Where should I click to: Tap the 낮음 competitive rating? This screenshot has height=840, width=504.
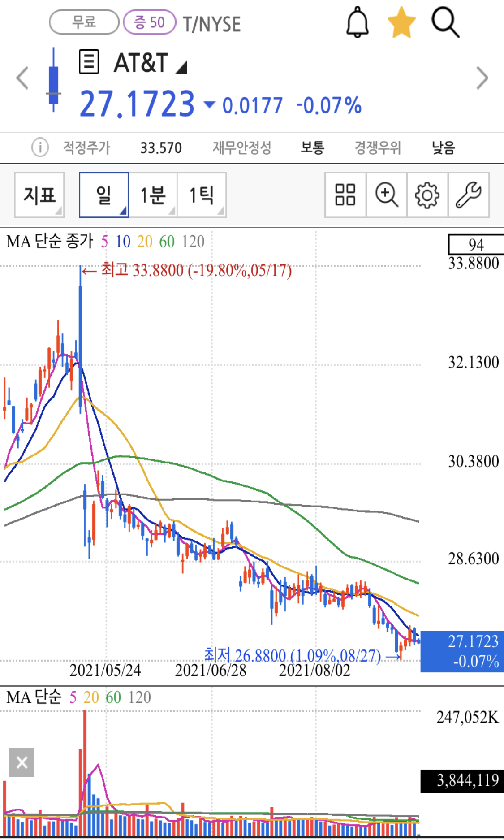coord(444,147)
